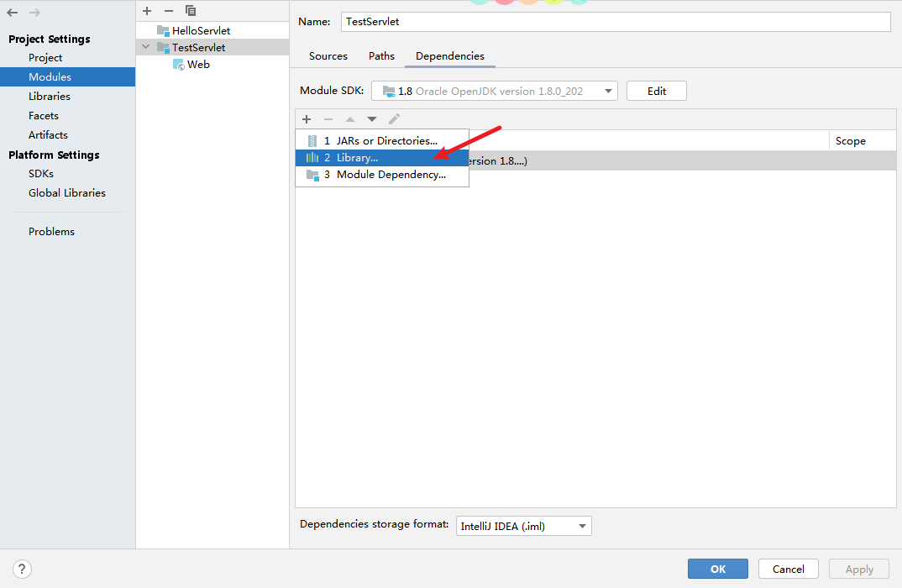Screen dimensions: 902x588
Task: Remove dependency with the minus icon
Action: point(328,119)
